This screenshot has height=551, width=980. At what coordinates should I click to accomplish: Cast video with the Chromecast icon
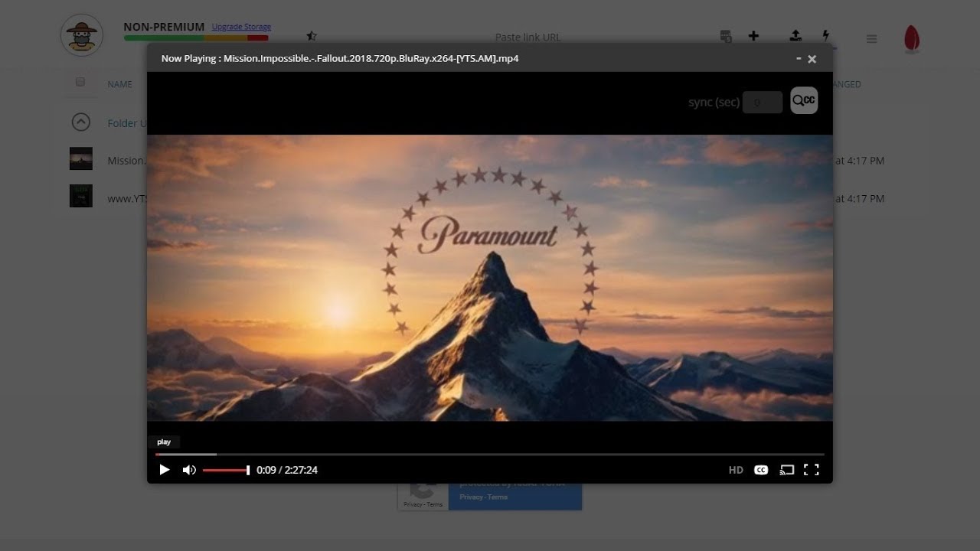click(x=787, y=470)
